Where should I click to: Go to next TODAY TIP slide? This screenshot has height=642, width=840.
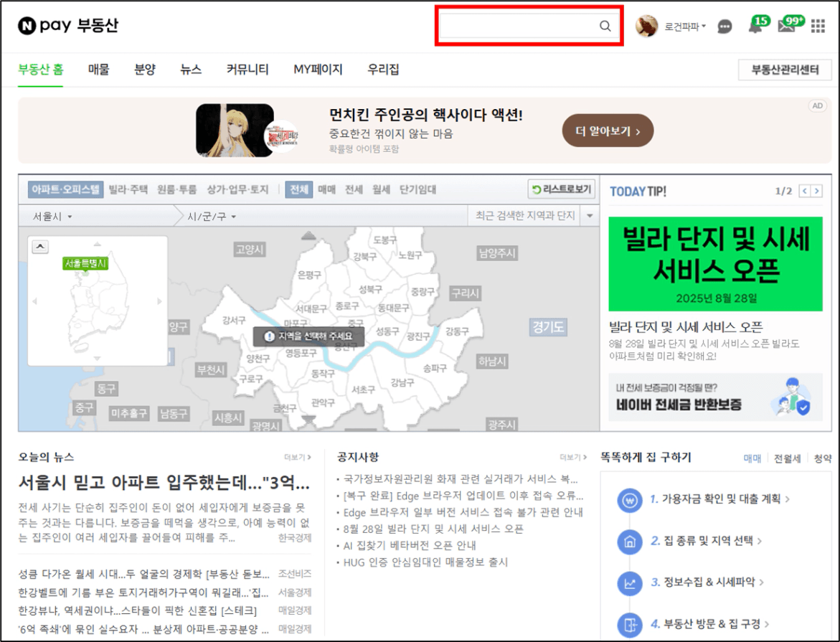(x=817, y=191)
